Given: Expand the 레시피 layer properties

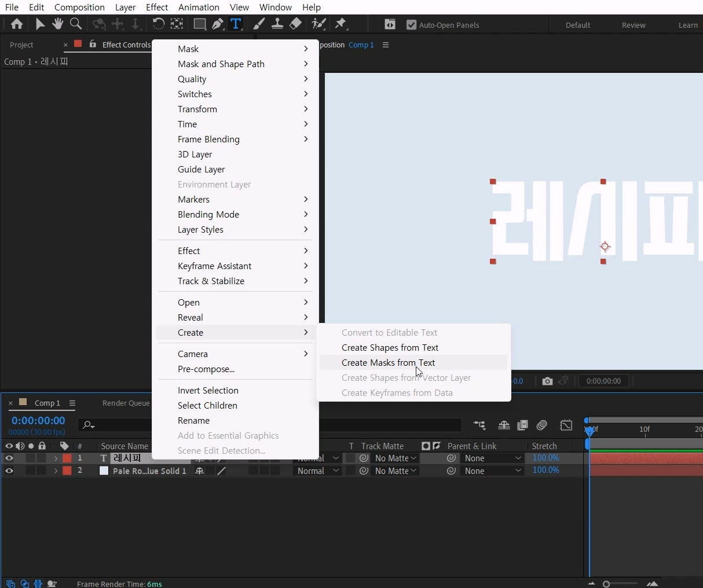Looking at the screenshot, I should 56,458.
